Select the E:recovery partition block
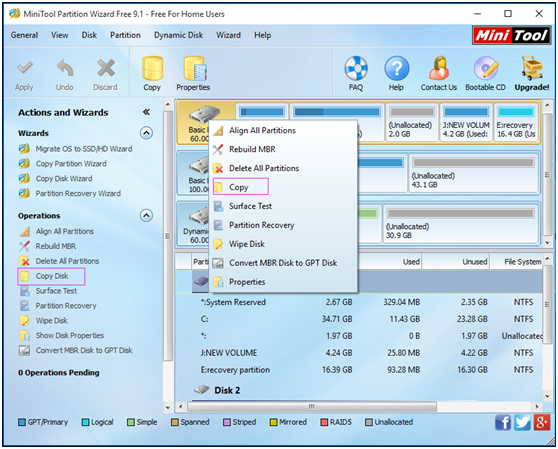Screen dimensions: 558x449 coord(516,123)
